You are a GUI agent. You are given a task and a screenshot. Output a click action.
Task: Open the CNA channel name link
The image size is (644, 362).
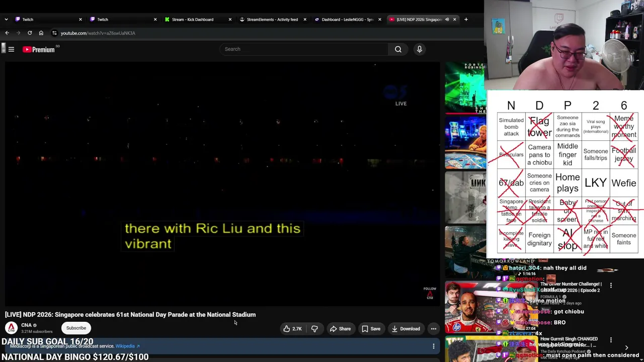pyautogui.click(x=26, y=325)
